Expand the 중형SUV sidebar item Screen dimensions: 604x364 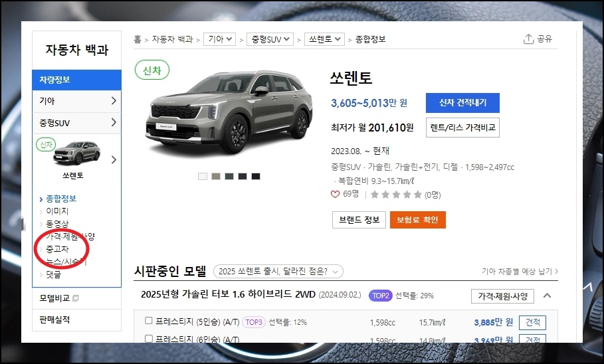point(76,123)
